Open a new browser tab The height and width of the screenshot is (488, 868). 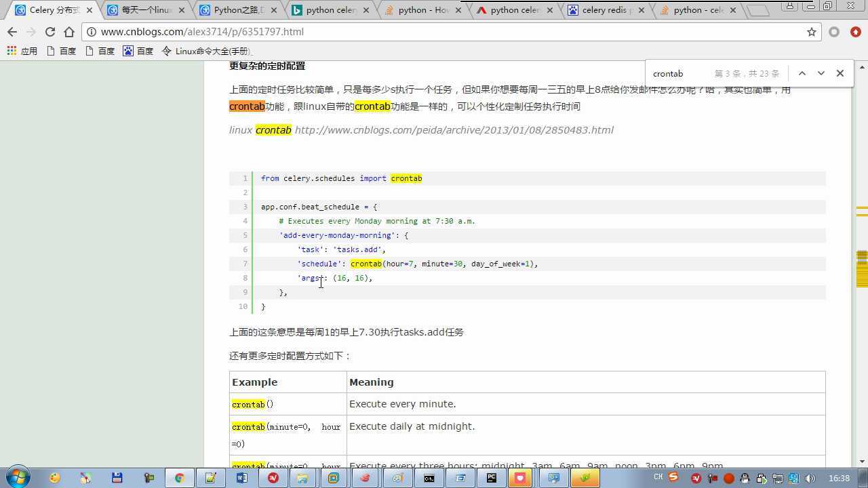coord(757,10)
